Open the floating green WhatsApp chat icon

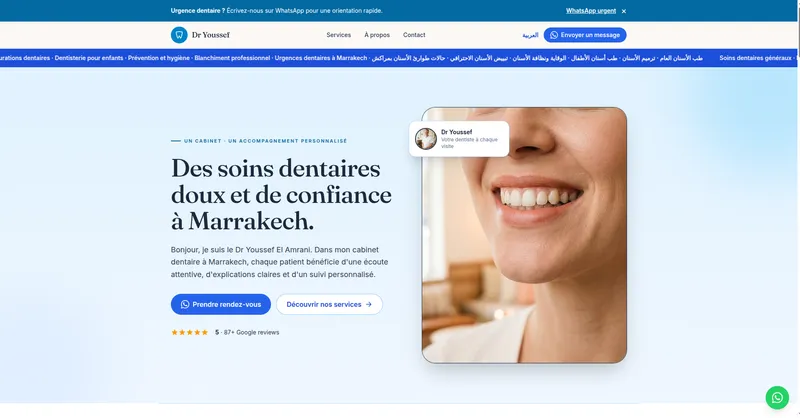[x=777, y=398]
